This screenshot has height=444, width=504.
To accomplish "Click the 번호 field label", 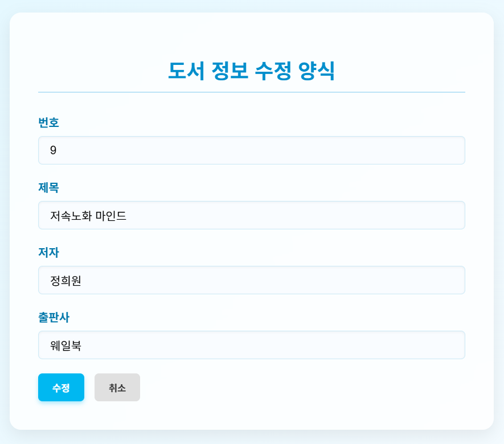I will pos(48,122).
